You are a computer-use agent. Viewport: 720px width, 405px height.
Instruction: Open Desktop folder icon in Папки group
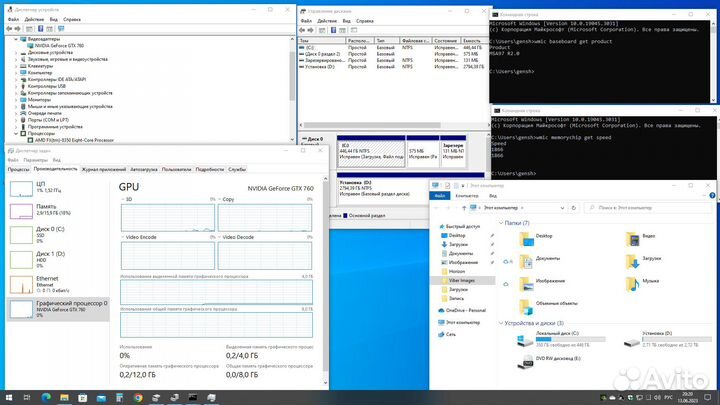[526, 239]
